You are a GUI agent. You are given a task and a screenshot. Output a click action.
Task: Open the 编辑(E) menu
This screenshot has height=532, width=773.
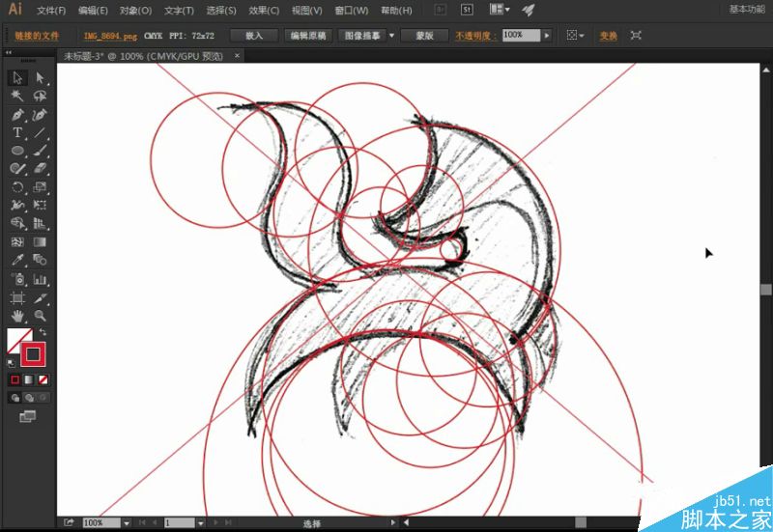coord(93,11)
